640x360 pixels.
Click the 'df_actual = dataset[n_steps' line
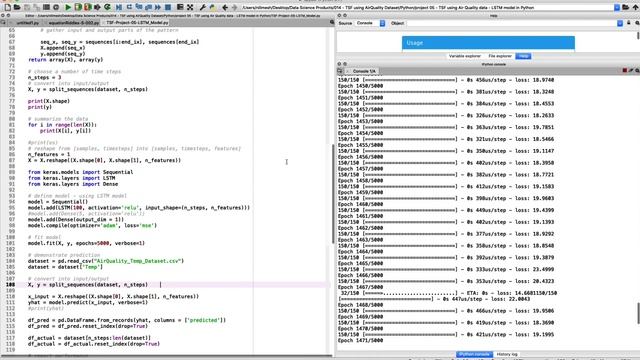(x=89, y=338)
